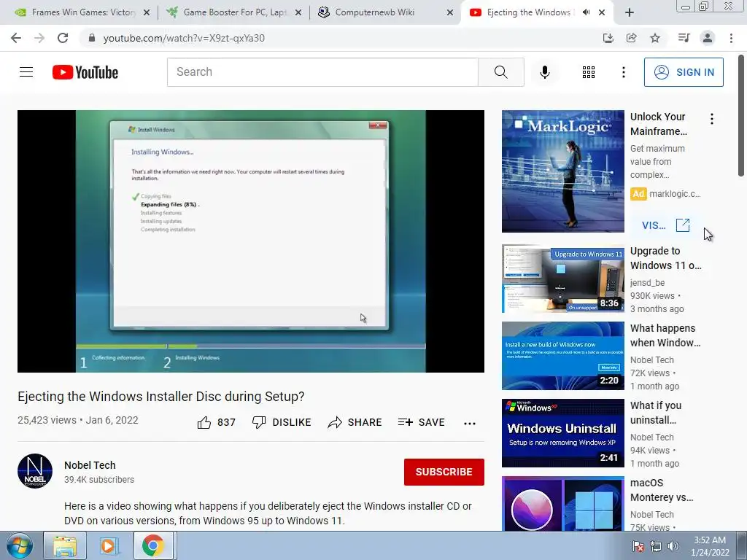Open Windows Explorer from the taskbar

[65, 545]
